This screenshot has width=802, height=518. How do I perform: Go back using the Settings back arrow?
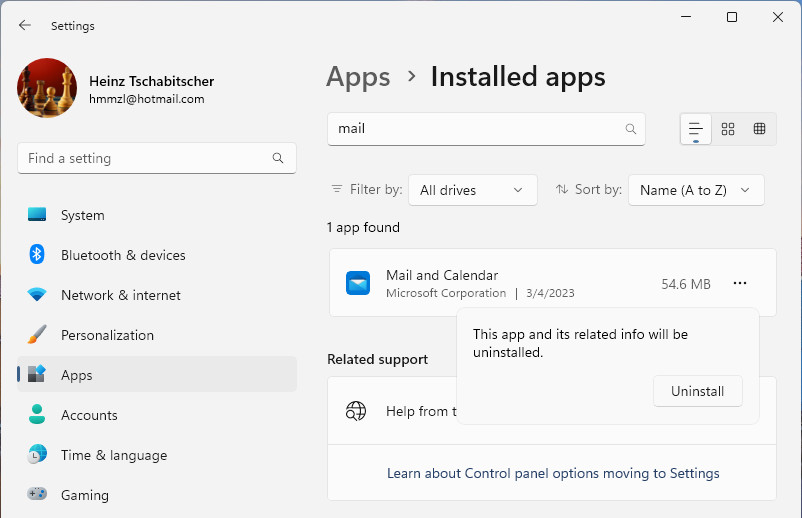pos(25,25)
